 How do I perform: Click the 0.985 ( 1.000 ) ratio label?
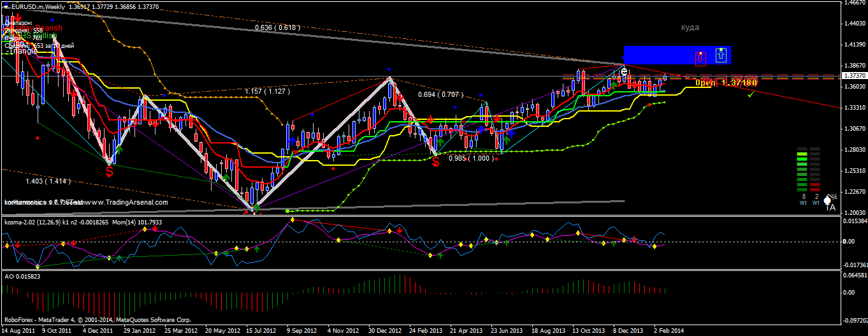(472, 158)
